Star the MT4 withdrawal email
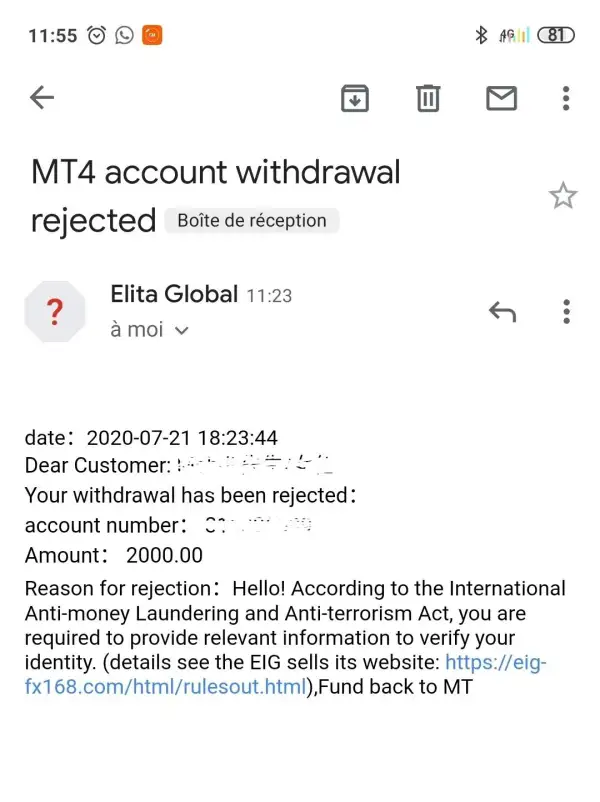Image resolution: width=600 pixels, height=802 pixels. click(563, 196)
